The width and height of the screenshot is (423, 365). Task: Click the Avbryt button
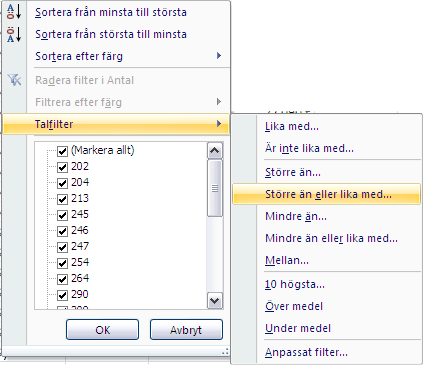[x=186, y=330]
